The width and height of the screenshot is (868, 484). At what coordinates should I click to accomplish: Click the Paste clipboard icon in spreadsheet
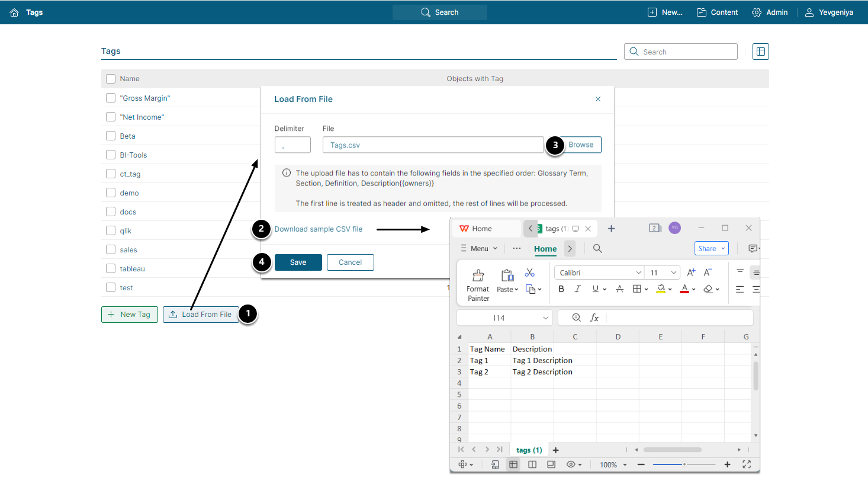[507, 275]
